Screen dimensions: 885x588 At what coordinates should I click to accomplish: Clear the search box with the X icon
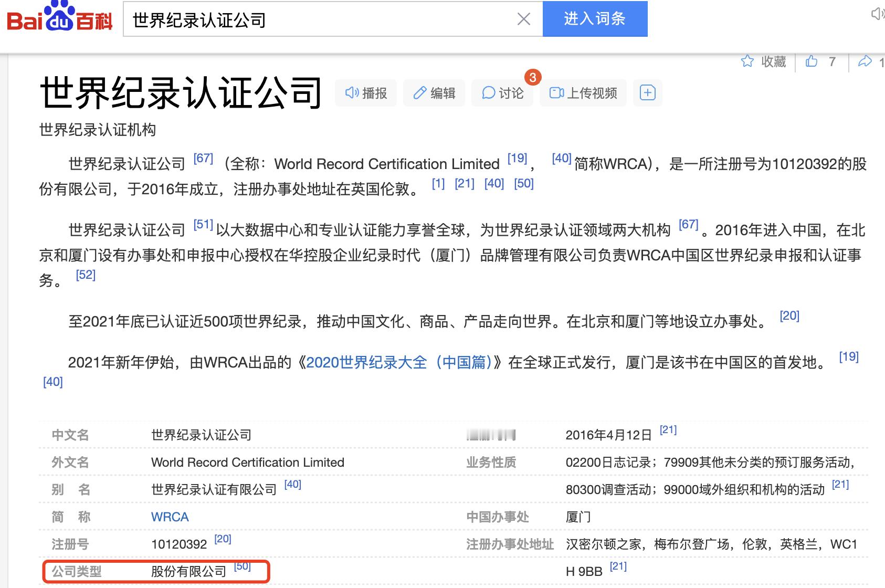pyautogui.click(x=523, y=19)
